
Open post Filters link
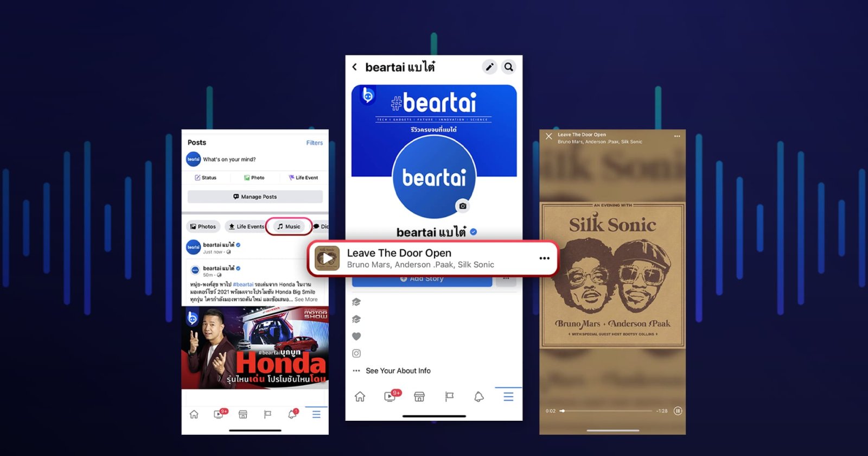pyautogui.click(x=314, y=143)
